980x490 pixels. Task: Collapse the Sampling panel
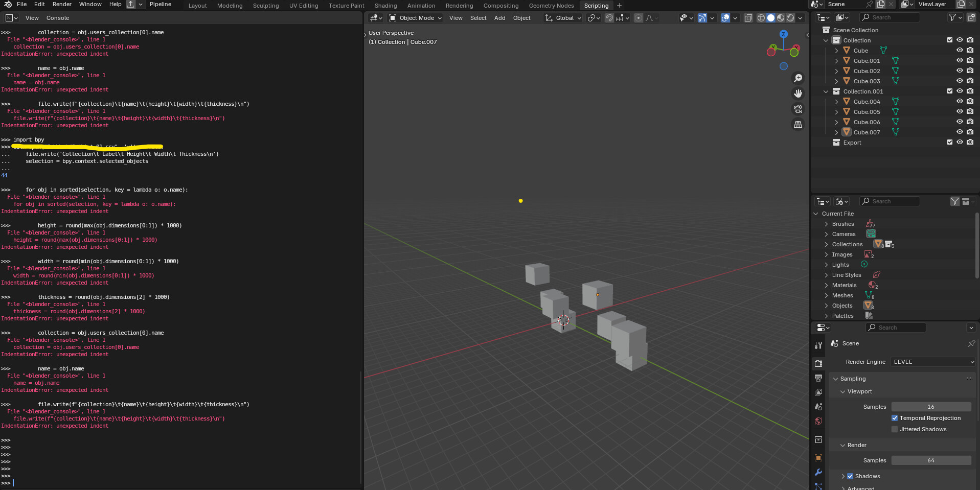pos(835,379)
